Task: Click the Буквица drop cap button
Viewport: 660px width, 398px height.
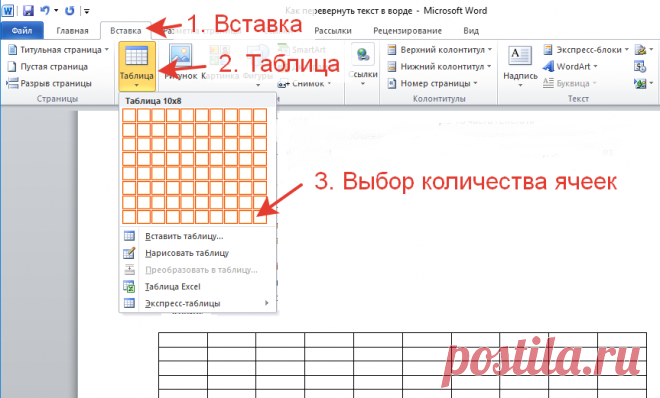Action: 570,83
